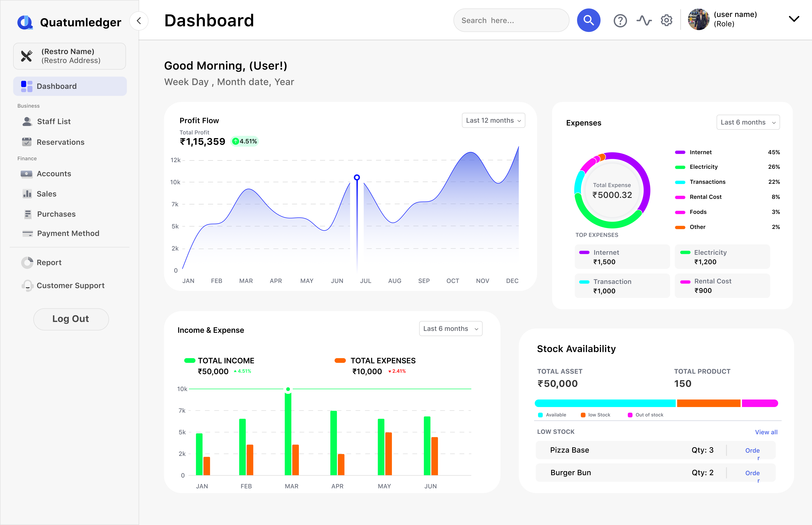Open the Accounts page
The width and height of the screenshot is (812, 525).
tap(54, 174)
